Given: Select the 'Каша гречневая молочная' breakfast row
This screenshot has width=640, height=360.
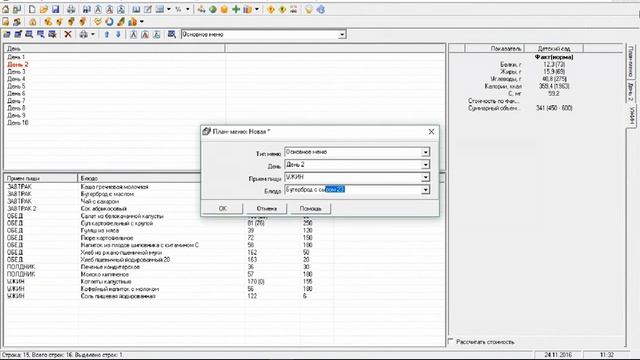Looking at the screenshot, I should pyautogui.click(x=114, y=187).
